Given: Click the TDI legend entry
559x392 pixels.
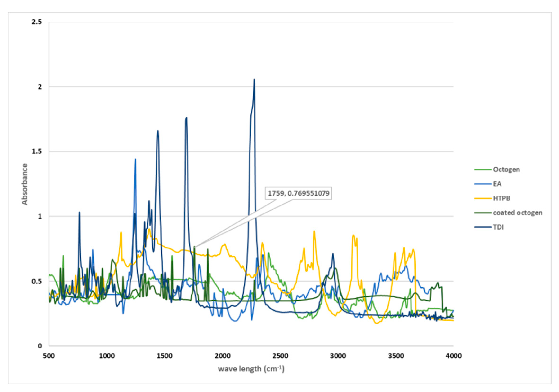Looking at the screenshot, I should click(x=498, y=227).
